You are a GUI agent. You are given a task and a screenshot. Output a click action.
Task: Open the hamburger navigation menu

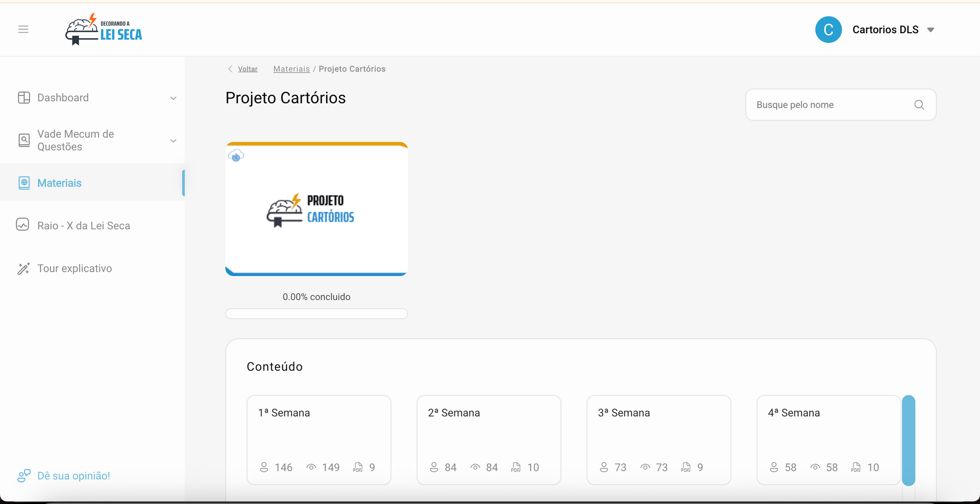[23, 29]
